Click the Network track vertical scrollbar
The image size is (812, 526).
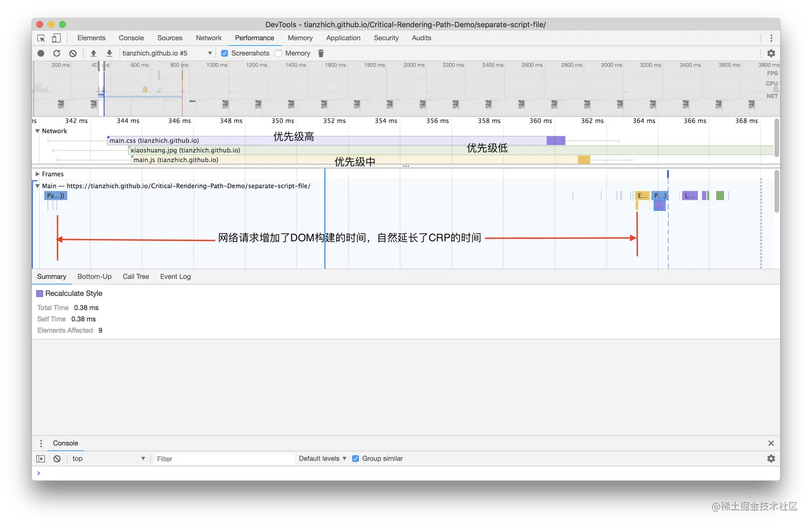pyautogui.click(x=777, y=137)
